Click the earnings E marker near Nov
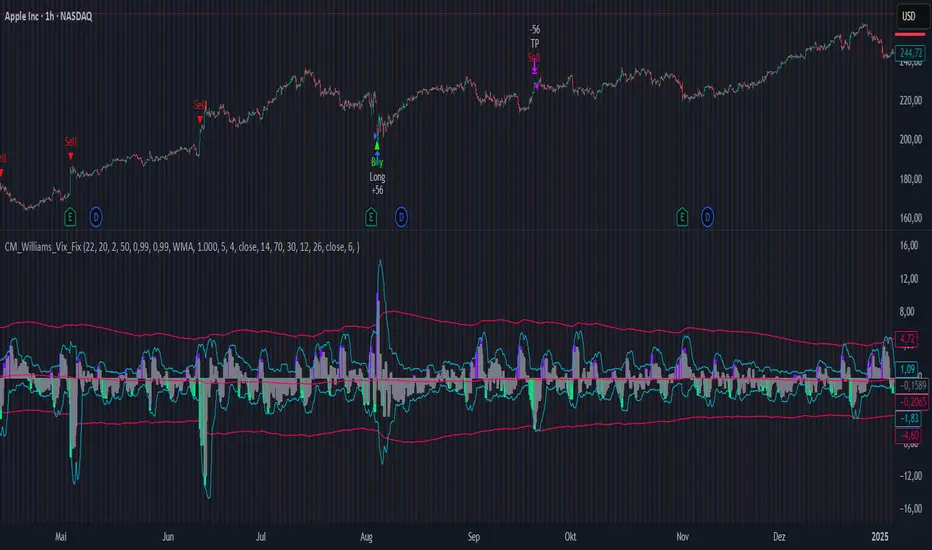Screen dimensions: 932x550 (682, 217)
